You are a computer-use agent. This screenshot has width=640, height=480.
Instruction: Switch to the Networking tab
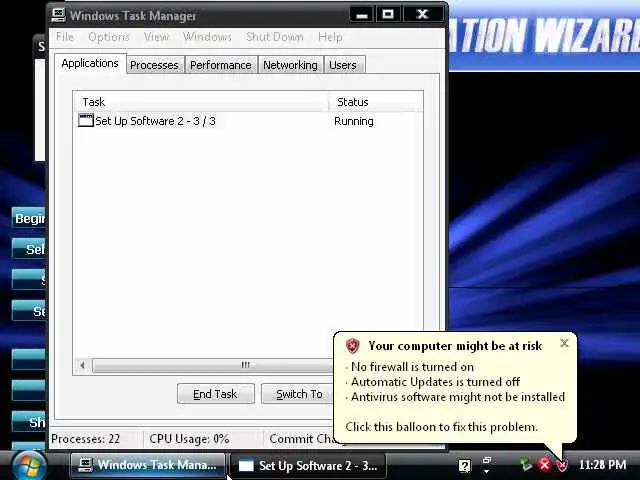(290, 65)
